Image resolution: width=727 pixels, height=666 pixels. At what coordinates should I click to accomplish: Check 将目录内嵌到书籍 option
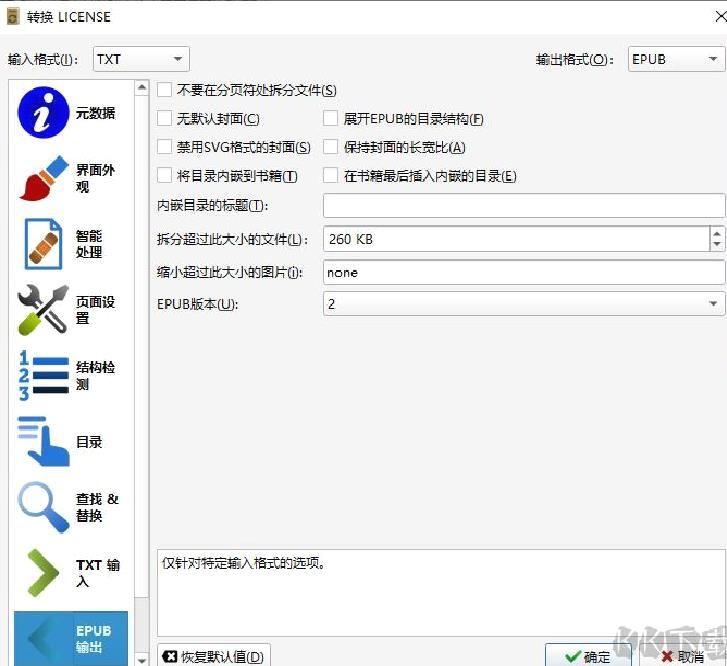(164, 176)
